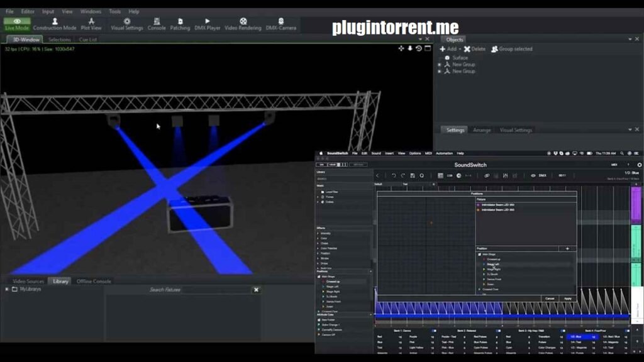Toggle the DMX eye icon in SoundSwitch
Screen dimensions: 644x362
click(x=533, y=176)
